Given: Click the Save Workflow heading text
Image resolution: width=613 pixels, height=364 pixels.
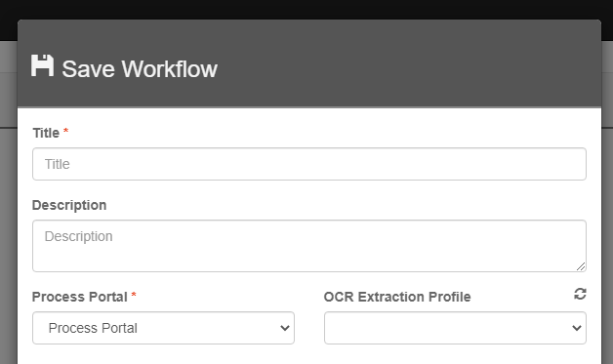Looking at the screenshot, I should point(140,69).
